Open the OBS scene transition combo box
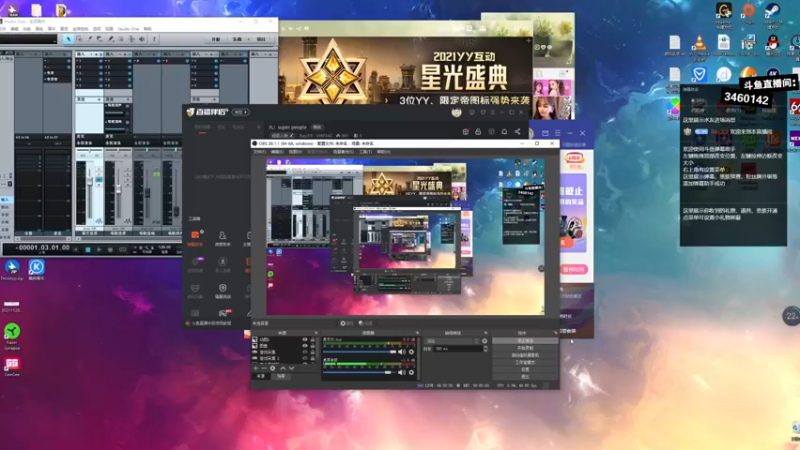This screenshot has height=450, width=800. coord(452,341)
